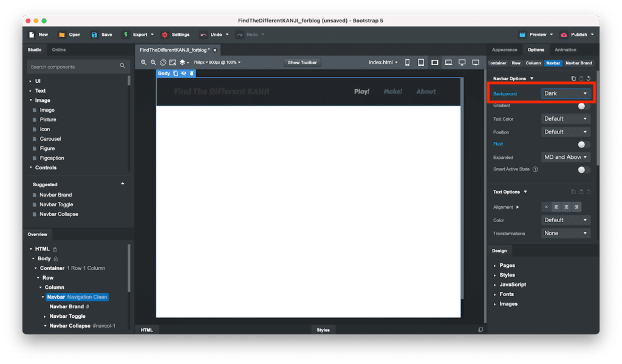Click the search magnifier in components field
The width and height of the screenshot is (622, 364).
coord(122,66)
